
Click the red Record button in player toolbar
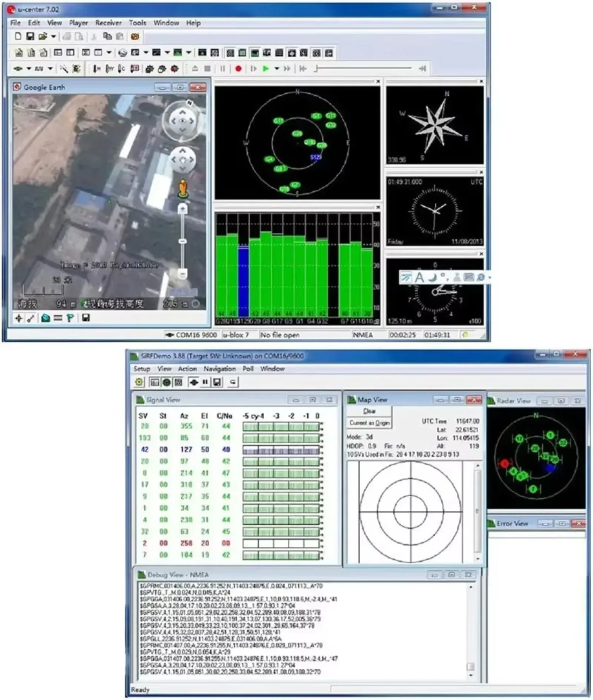tap(238, 69)
